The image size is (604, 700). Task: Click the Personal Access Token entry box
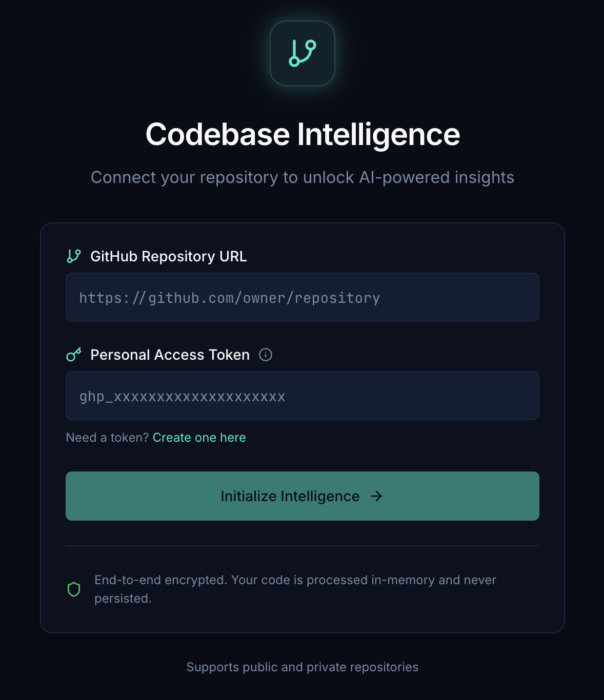pos(302,396)
